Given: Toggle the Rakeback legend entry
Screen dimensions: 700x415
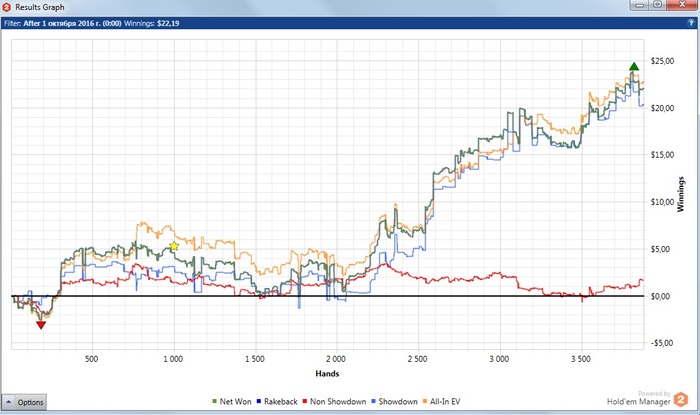Looking at the screenshot, I should 277,402.
